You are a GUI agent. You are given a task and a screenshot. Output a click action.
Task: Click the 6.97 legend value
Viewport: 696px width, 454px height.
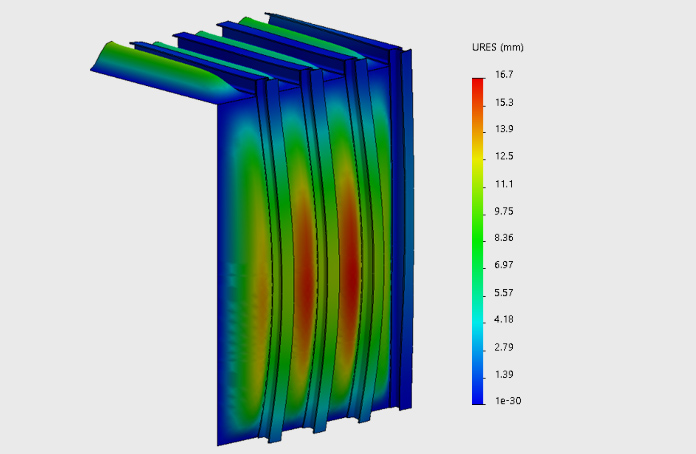click(x=504, y=265)
